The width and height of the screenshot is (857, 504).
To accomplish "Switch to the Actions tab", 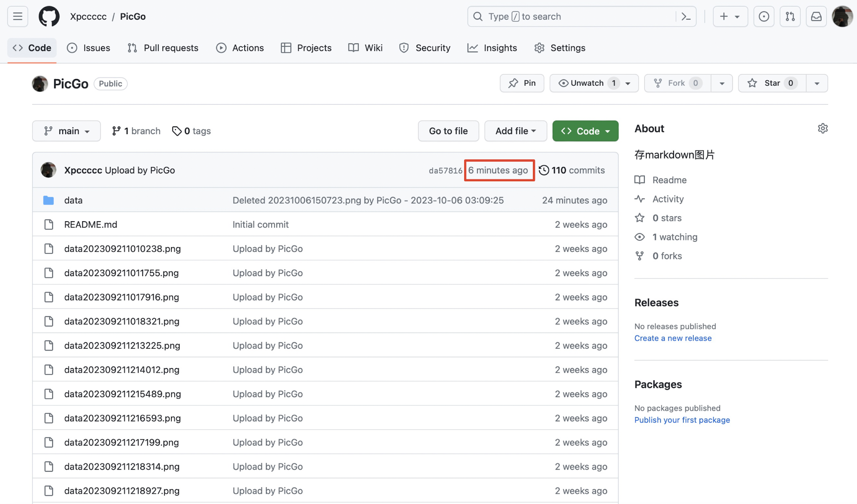I will coord(240,48).
